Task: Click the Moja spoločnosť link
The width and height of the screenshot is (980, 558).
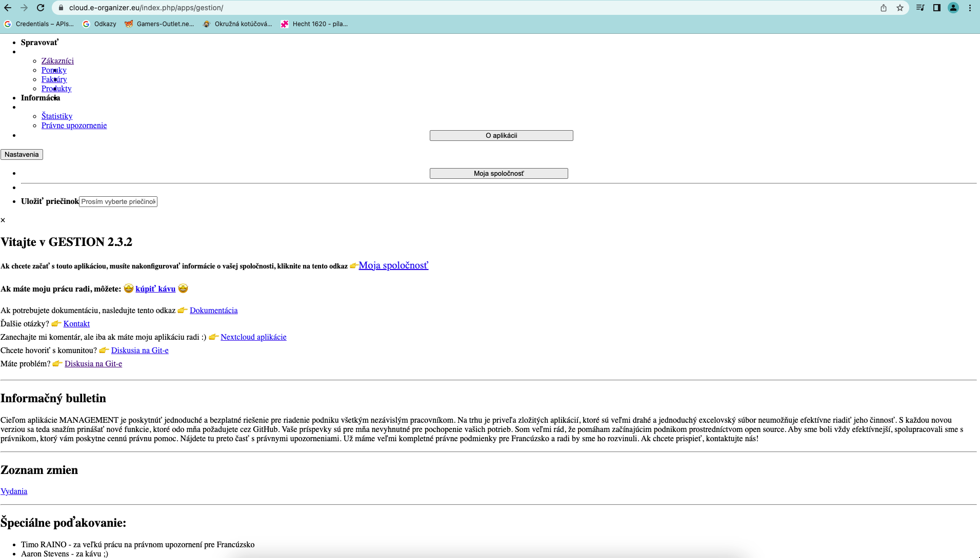Action: [393, 265]
